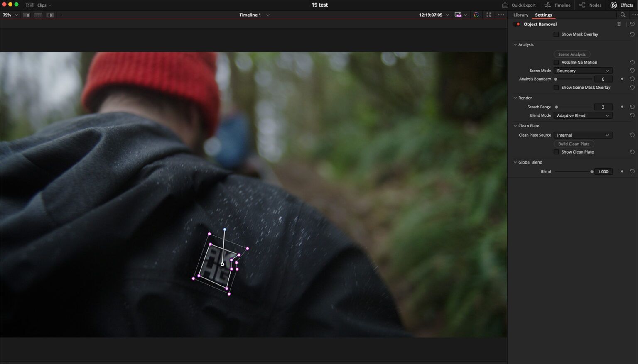Screen dimensions: 638x364
Task: Enable Show Clean Plate
Action: tap(556, 152)
